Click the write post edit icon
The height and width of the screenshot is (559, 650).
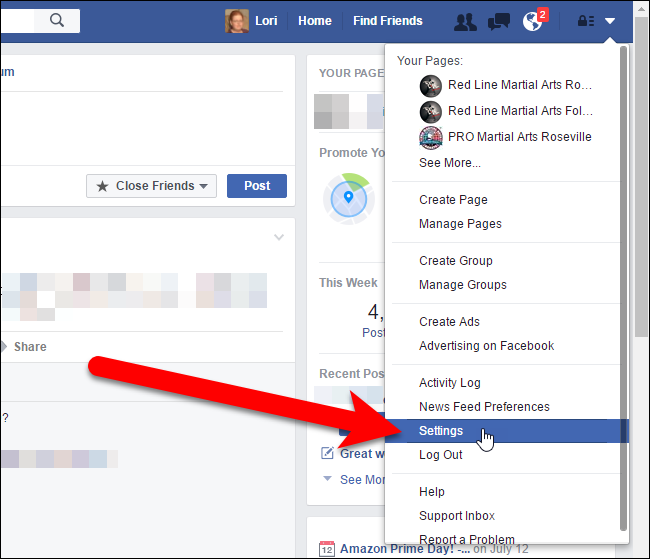[x=327, y=453]
